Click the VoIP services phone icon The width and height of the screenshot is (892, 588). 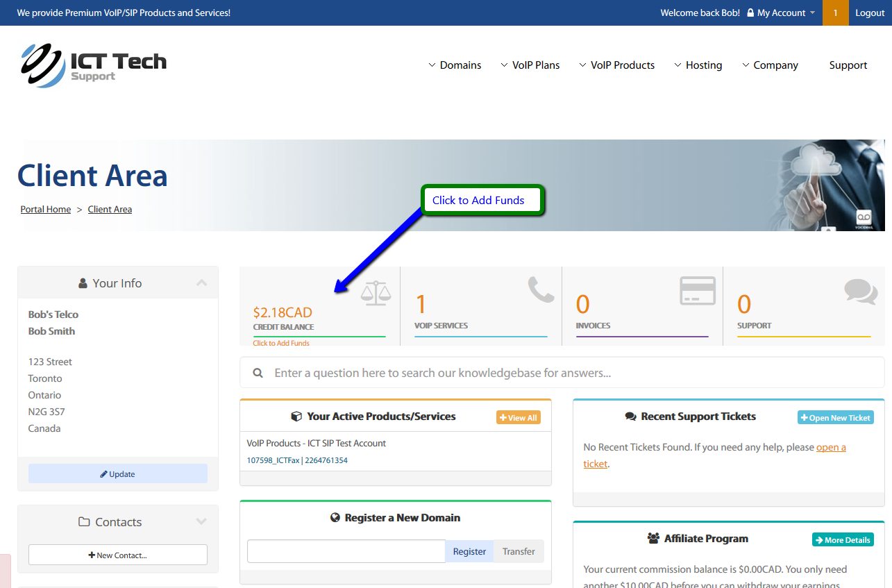pos(541,289)
